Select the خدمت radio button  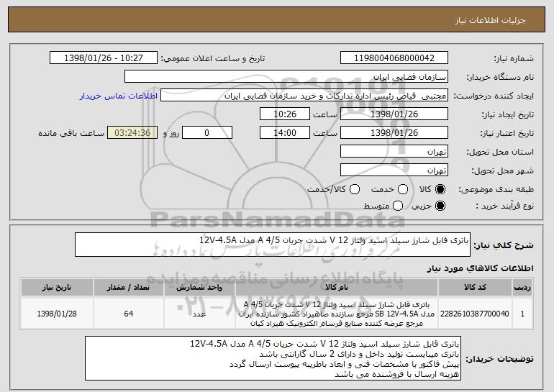[403, 189]
